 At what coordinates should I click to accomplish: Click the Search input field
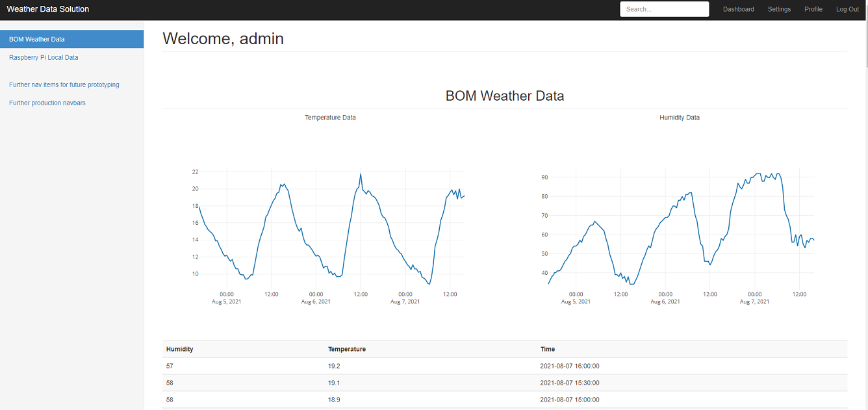tap(664, 9)
